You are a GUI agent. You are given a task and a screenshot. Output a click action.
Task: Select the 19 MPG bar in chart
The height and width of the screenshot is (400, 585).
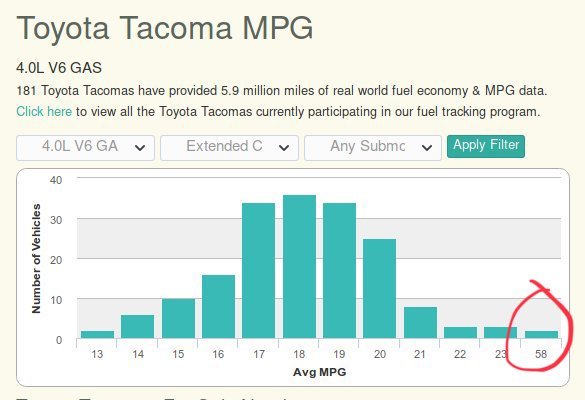click(340, 271)
